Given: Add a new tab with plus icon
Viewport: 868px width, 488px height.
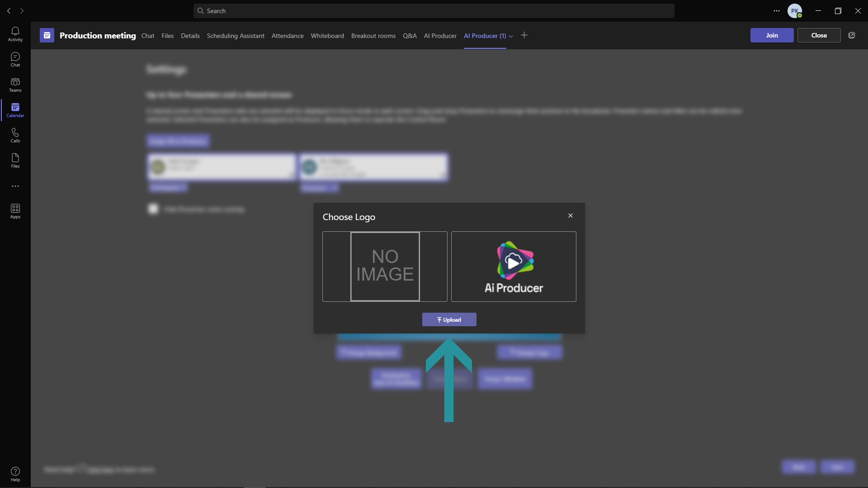Looking at the screenshot, I should click(524, 35).
